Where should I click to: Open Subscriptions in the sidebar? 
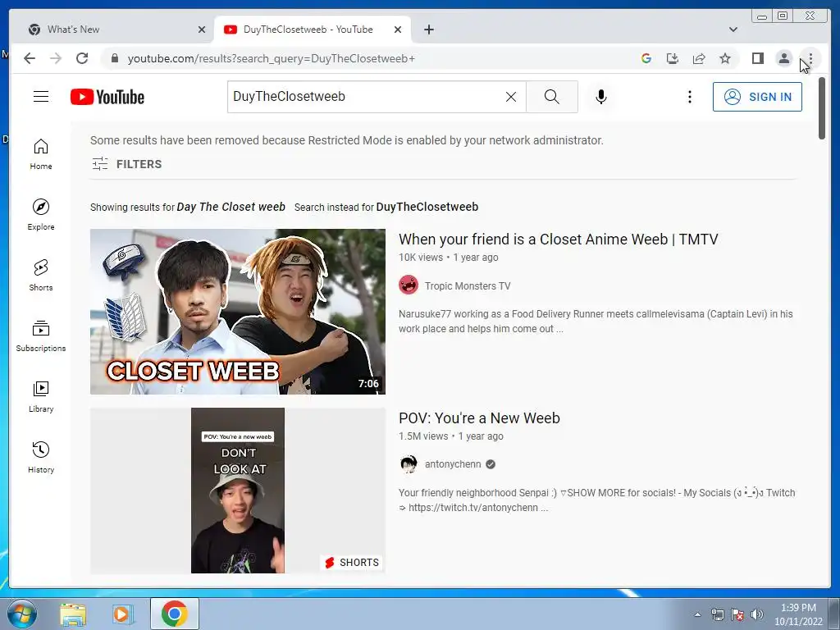(x=41, y=336)
